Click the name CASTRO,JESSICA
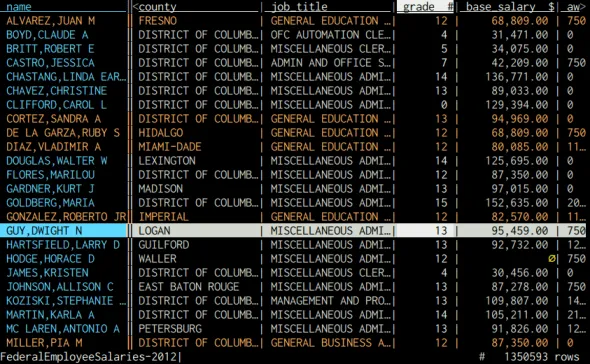The image size is (590, 364). 50,63
